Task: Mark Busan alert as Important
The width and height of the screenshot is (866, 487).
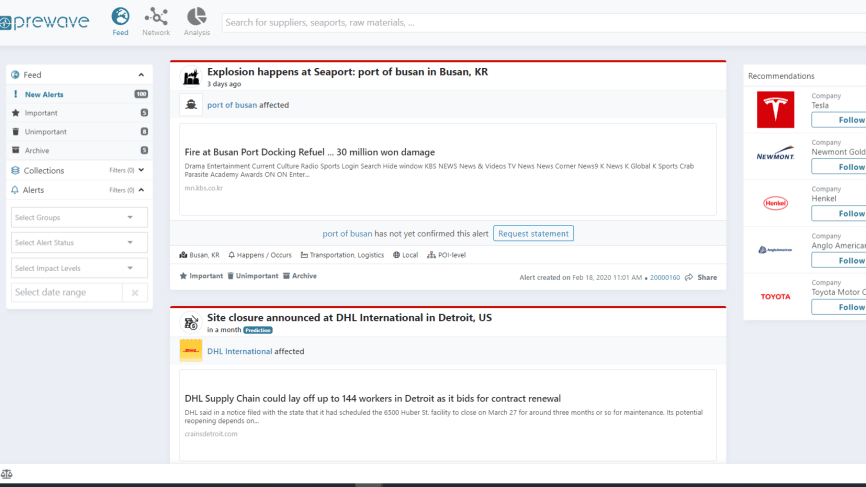Action: (201, 276)
